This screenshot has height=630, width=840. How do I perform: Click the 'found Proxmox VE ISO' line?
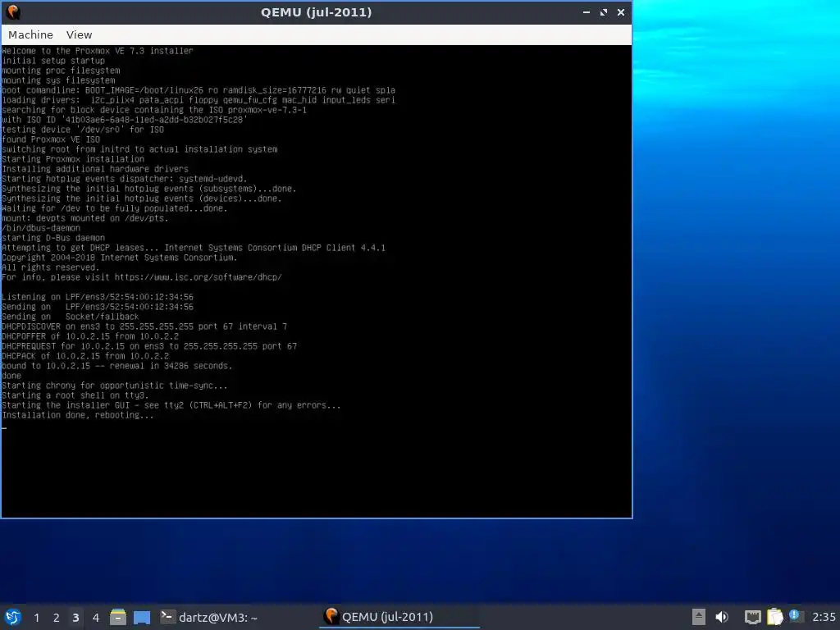pos(51,139)
